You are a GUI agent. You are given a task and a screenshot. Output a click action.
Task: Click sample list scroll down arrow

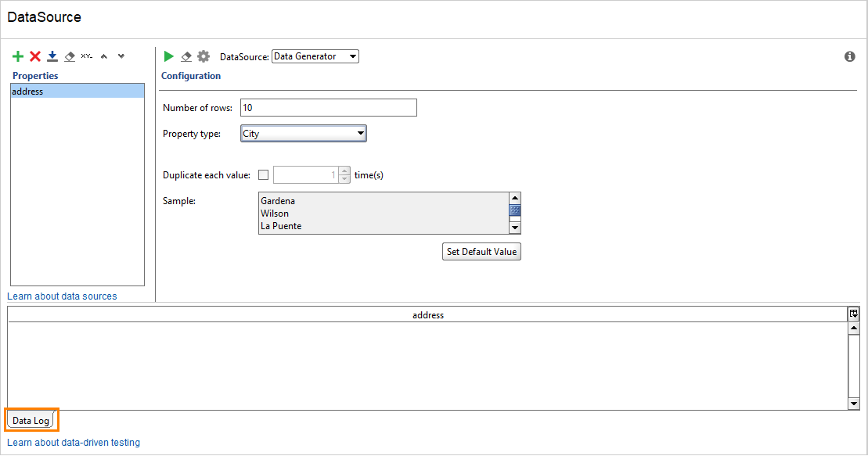[515, 228]
